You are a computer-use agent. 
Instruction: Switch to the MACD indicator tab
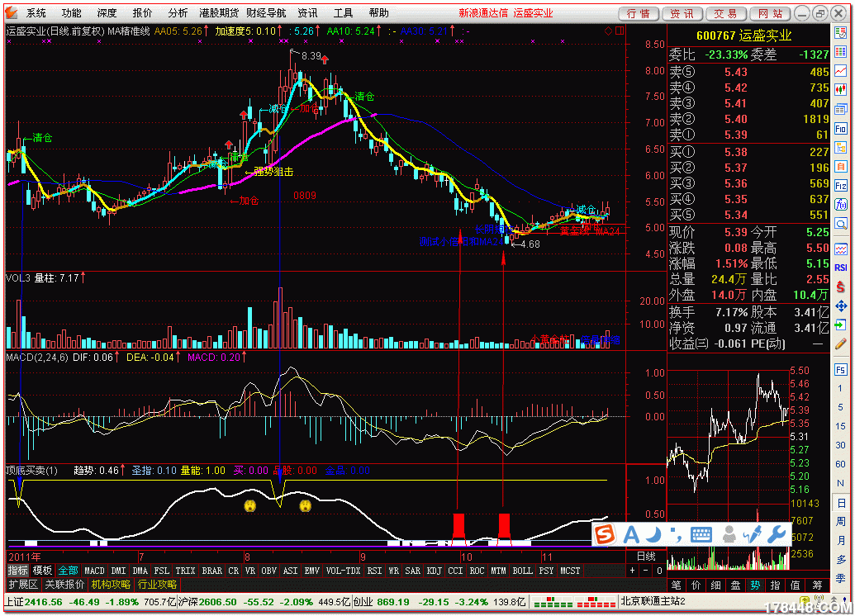[94, 571]
